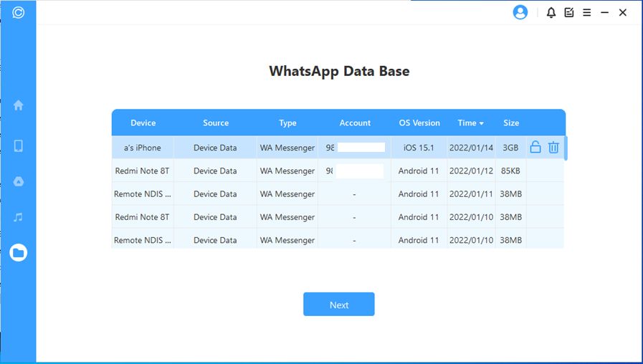Open the hamburger menu in title bar

click(586, 12)
